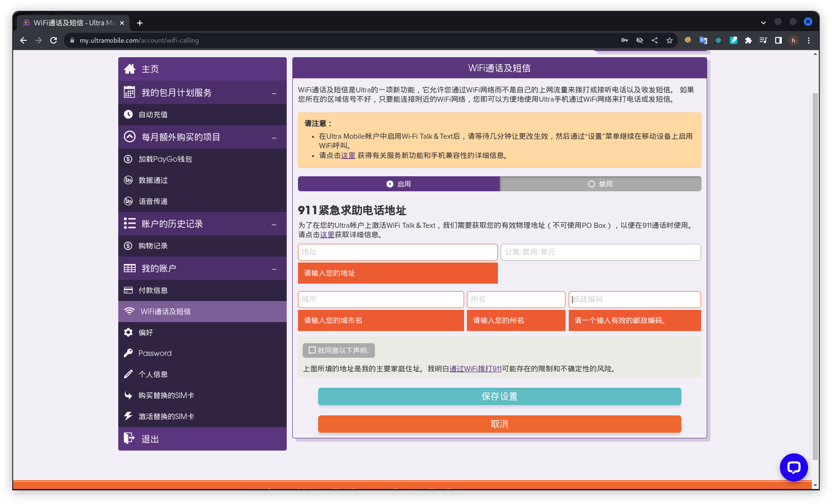Open the Chrome three-dot menu
This screenshot has width=832, height=504.
[x=809, y=40]
